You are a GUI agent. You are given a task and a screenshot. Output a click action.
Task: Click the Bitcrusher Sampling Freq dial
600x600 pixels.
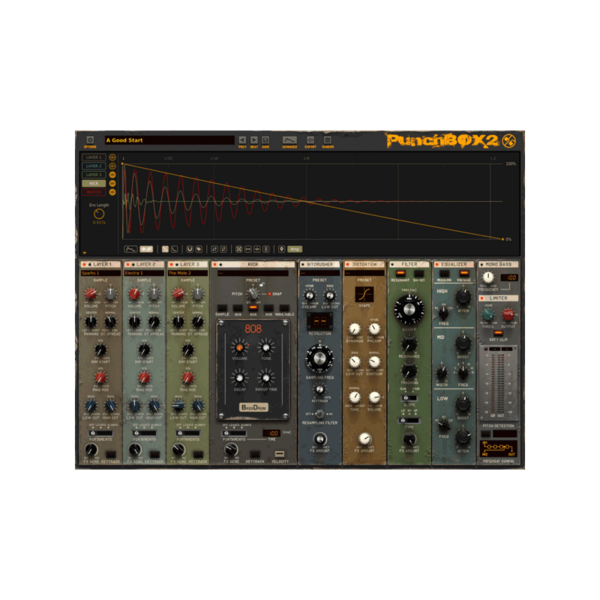click(x=320, y=359)
